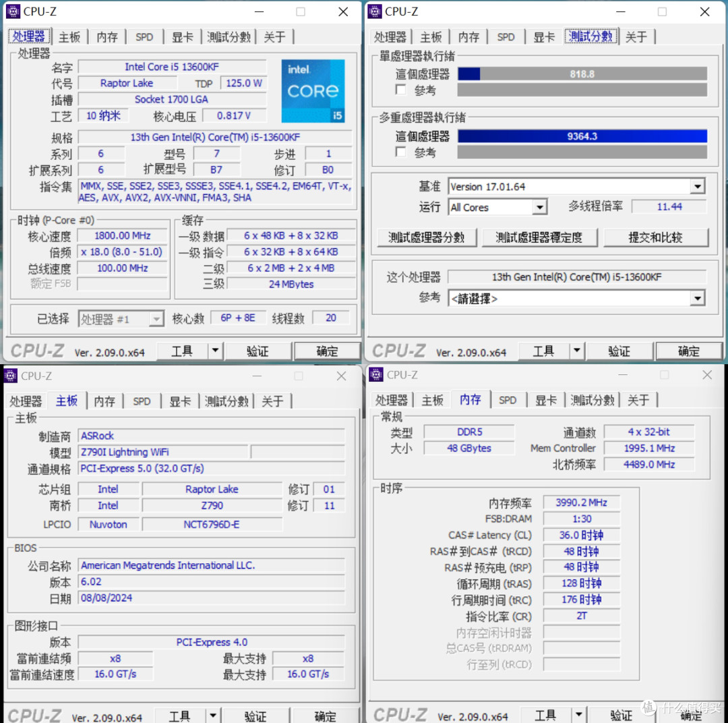This screenshot has width=728, height=723.
Task: Click 工具 button in the memory window
Action: [545, 714]
